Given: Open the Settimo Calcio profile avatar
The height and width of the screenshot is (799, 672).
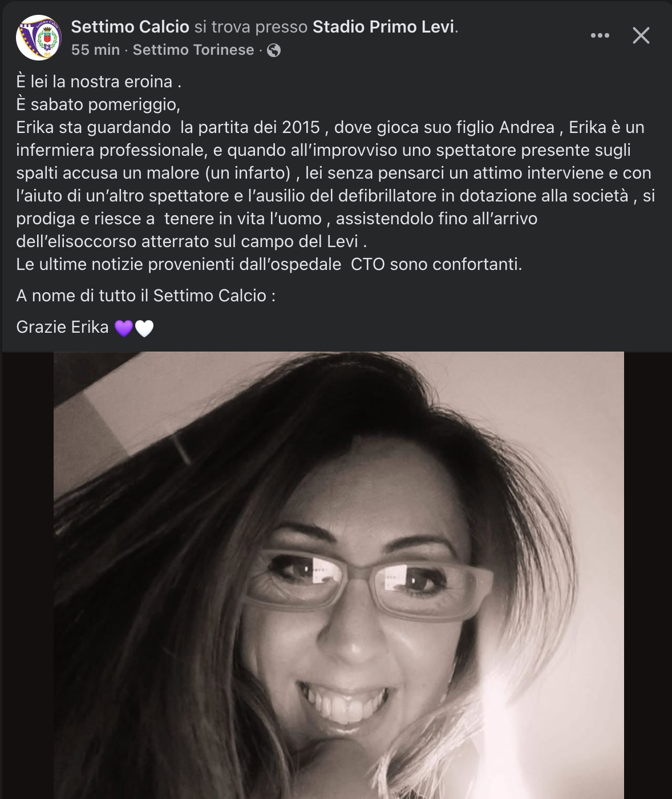Looking at the screenshot, I should point(39,38).
